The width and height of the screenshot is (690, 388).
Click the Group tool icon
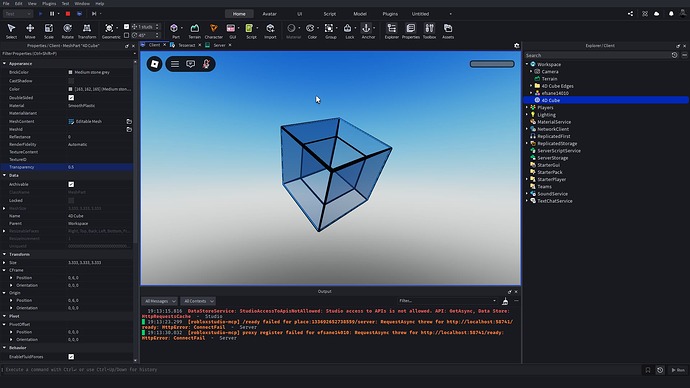coord(329,28)
